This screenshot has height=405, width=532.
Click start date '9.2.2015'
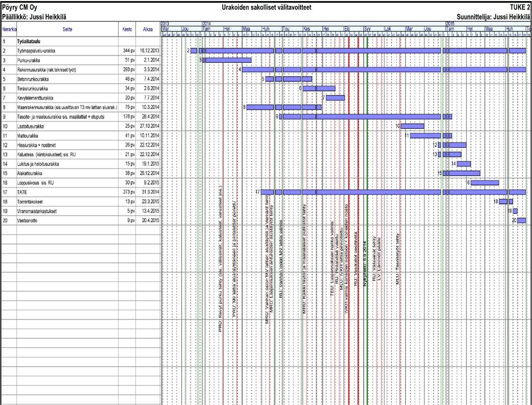[151, 183]
